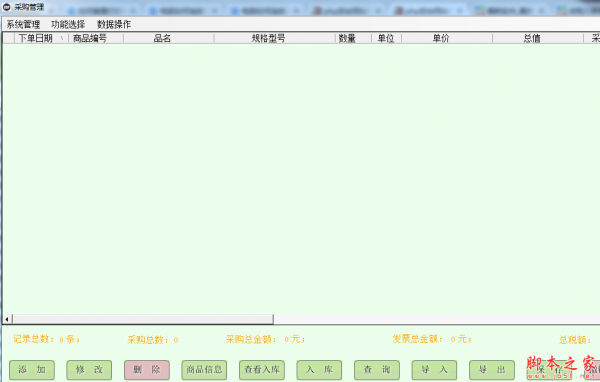
Task: Click the 添加 button
Action: coord(32,370)
